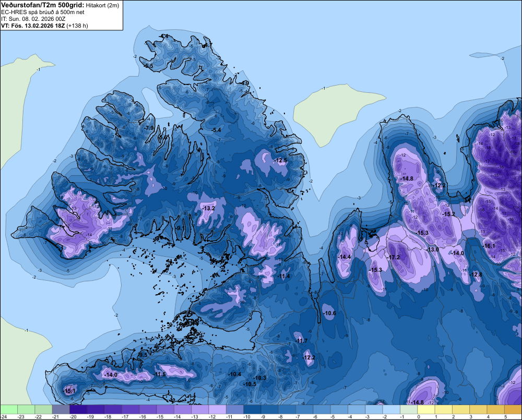522x420 pixels.
Task: Click the bold temperature value -13.2
Action: tap(209, 208)
